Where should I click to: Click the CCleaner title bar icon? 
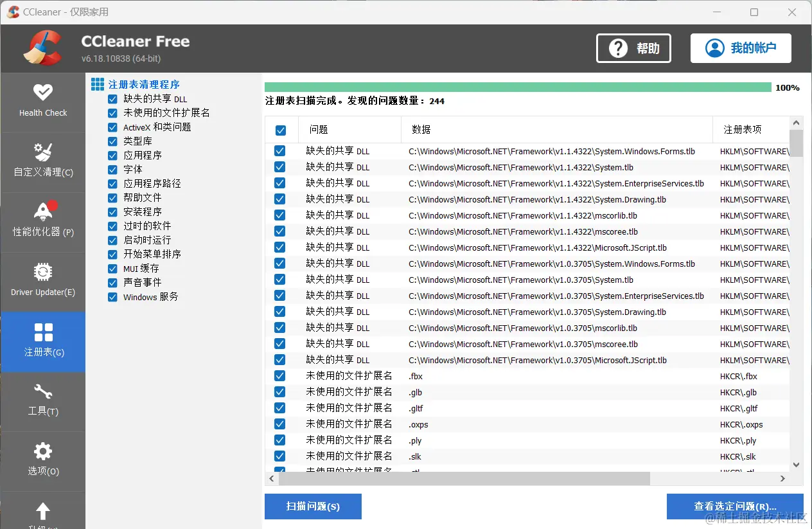point(13,12)
